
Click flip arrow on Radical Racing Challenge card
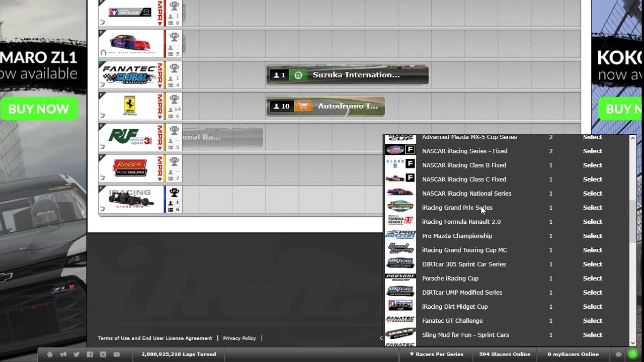pos(103,178)
